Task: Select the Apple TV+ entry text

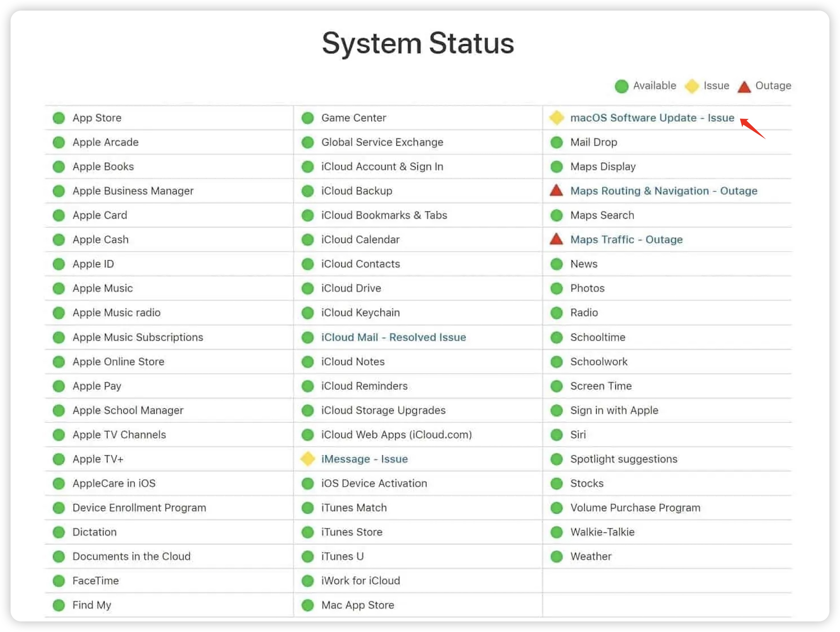Action: point(98,459)
